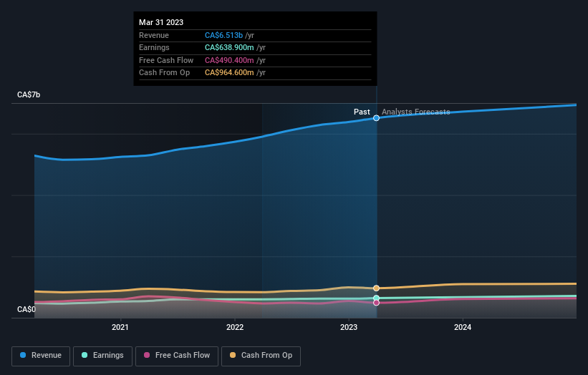The height and width of the screenshot is (375, 588).
Task: Click the Cash From Op label in tooltip
Action: click(x=164, y=73)
